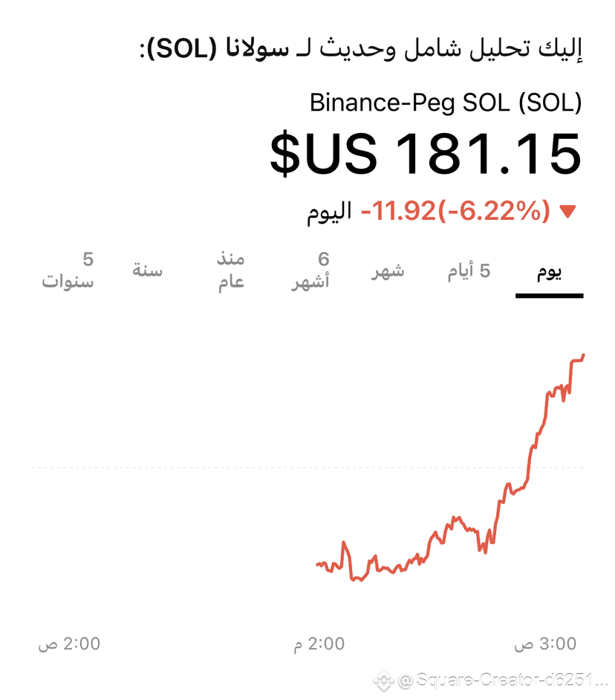Choose the منذ عام range tab
Image resolution: width=615 pixels, height=700 pixels.
(231, 270)
